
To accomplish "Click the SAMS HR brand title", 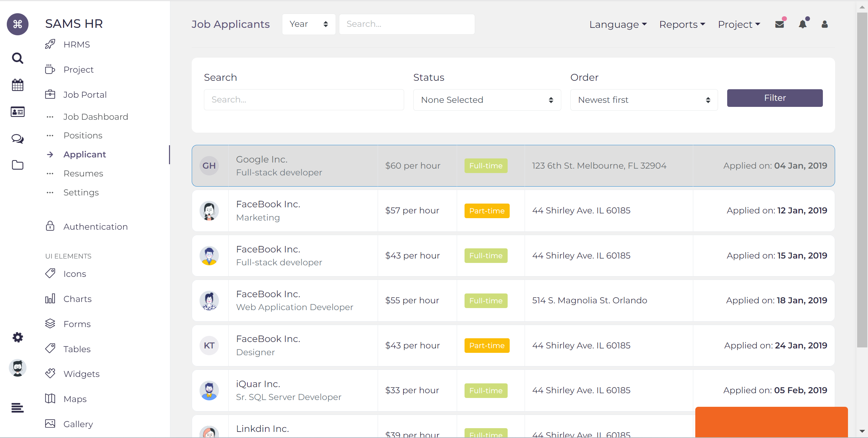I will [74, 24].
